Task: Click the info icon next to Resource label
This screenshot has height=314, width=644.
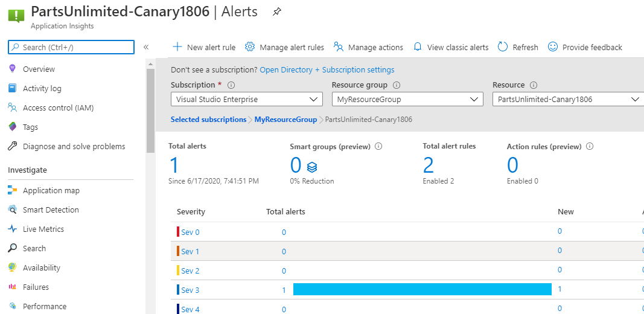Action: pyautogui.click(x=534, y=85)
